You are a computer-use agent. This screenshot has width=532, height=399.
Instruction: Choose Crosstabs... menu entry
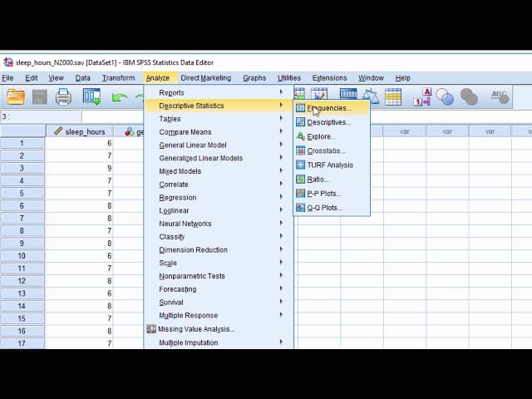tap(332, 150)
